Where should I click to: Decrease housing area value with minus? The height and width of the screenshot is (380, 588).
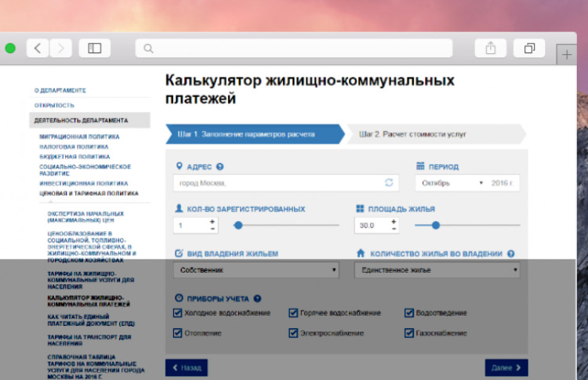point(394,229)
